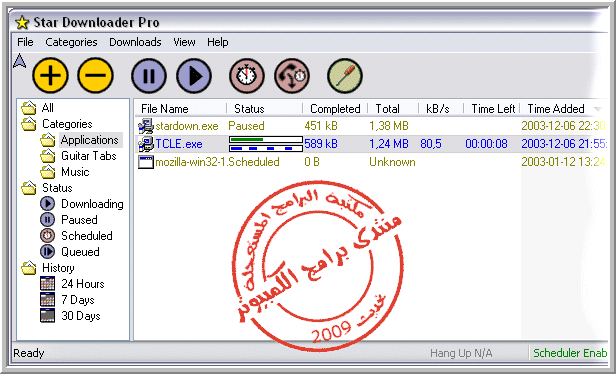This screenshot has height=374, width=616.
Task: Select the History tree item
Action: click(x=58, y=268)
